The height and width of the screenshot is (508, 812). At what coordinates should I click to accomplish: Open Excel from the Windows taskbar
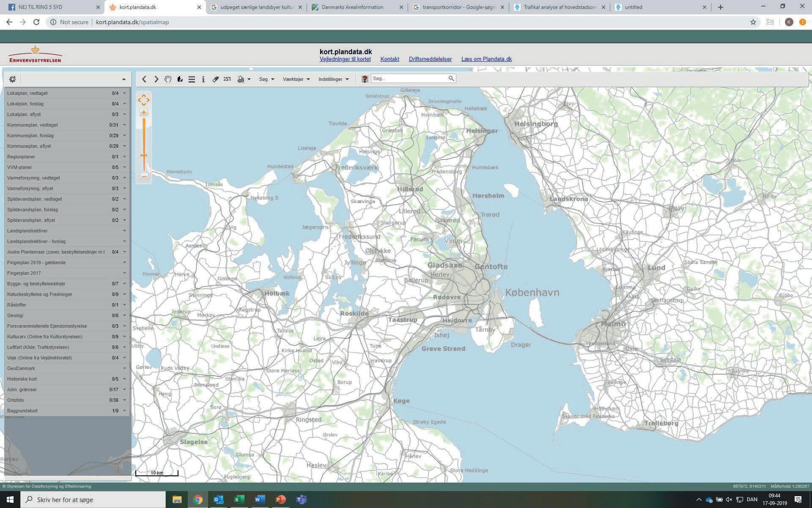click(239, 500)
